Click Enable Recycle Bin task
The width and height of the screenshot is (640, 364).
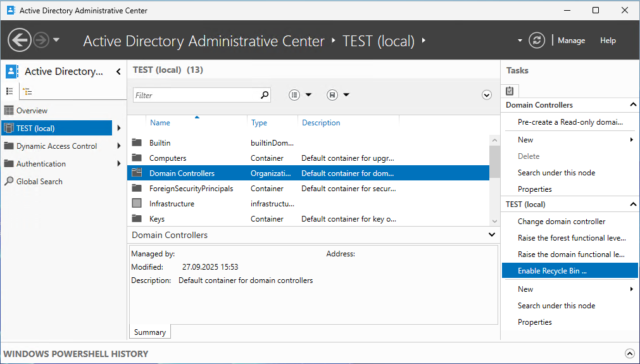(x=552, y=271)
